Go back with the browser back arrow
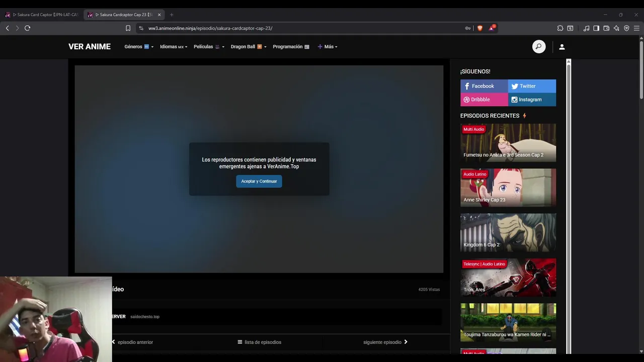This screenshot has height=362, width=644. 8,28
